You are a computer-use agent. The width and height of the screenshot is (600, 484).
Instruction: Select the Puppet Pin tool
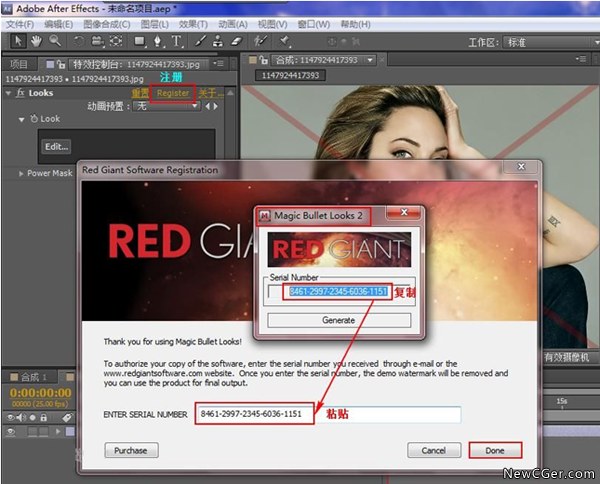pyautogui.click(x=285, y=41)
